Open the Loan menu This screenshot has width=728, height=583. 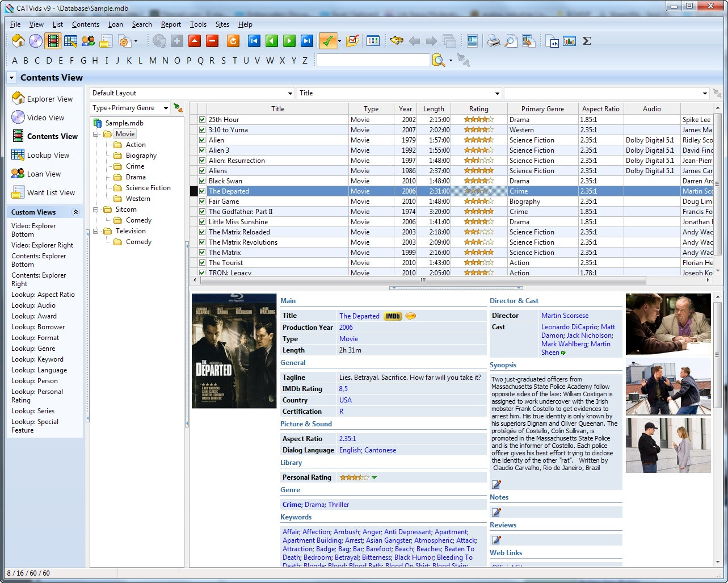[116, 24]
